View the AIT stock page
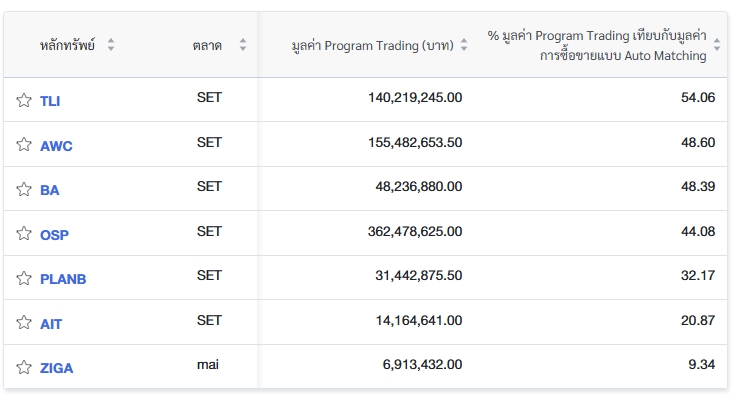This screenshot has width=739, height=400. 51,324
